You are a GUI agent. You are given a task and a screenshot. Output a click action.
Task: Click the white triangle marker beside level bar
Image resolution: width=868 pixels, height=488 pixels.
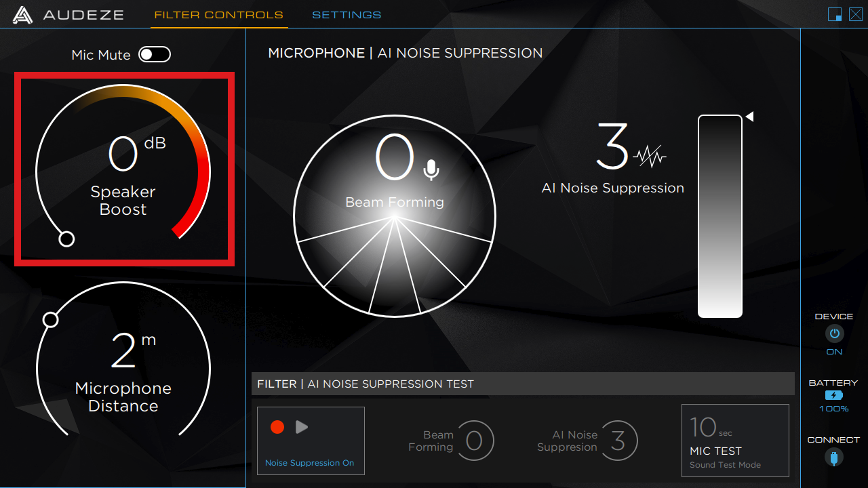(749, 117)
